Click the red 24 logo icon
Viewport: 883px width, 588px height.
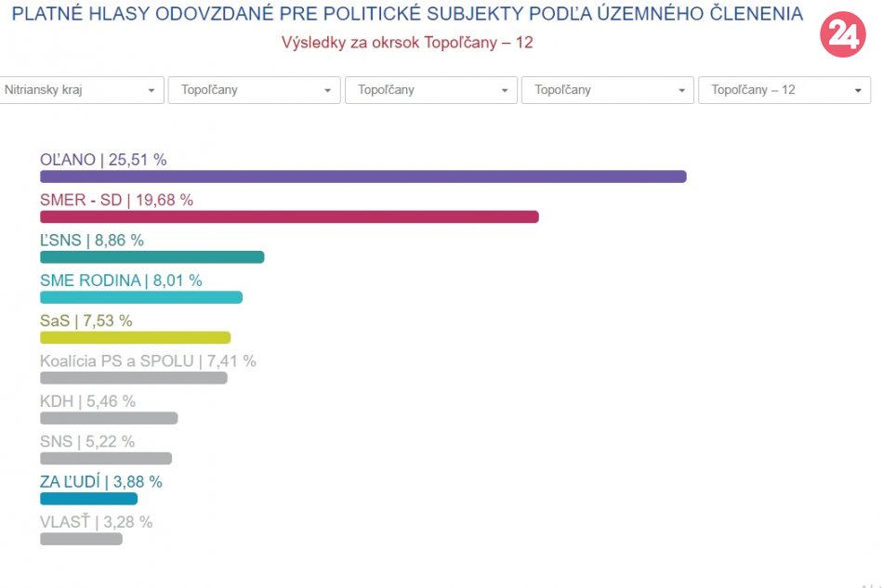[842, 35]
